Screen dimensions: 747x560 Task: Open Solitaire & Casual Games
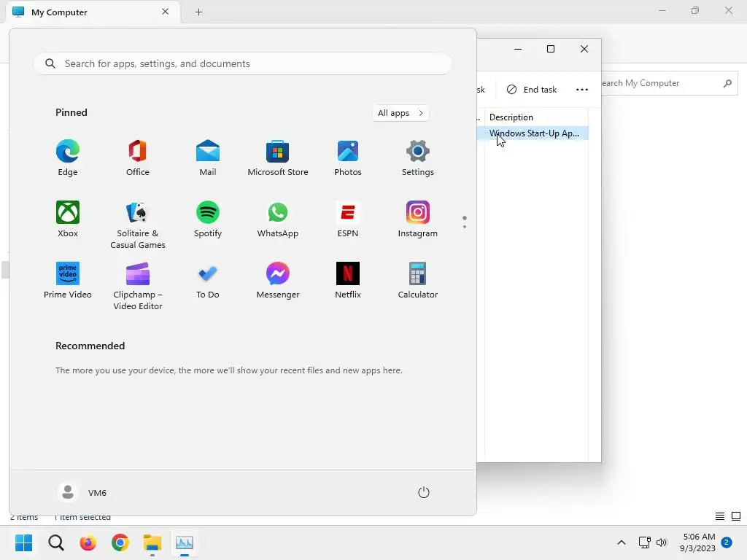pos(137,225)
